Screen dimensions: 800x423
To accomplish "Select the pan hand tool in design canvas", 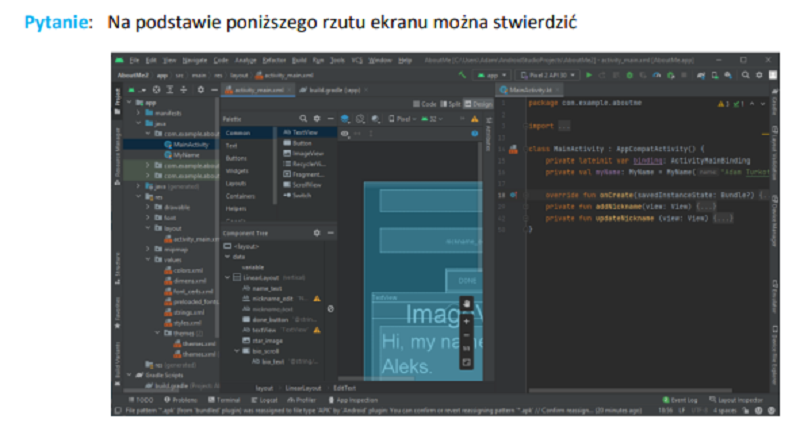I will 466,304.
